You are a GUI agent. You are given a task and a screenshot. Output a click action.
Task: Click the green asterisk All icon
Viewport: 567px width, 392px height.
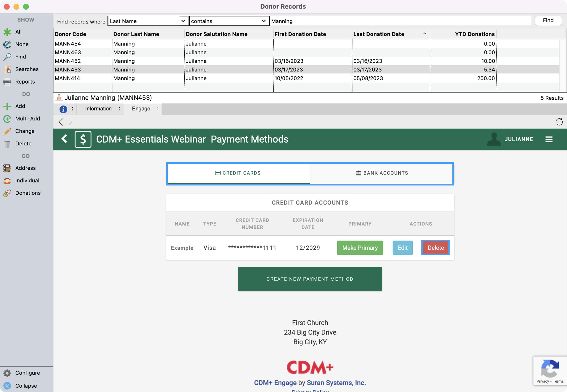click(x=7, y=32)
